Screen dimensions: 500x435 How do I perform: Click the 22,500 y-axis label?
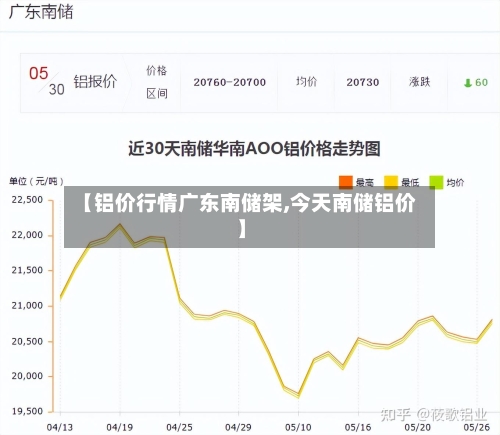[x=27, y=200]
